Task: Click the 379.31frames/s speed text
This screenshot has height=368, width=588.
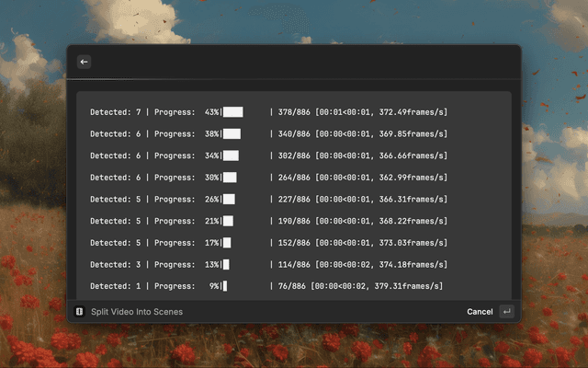Action: [408, 286]
